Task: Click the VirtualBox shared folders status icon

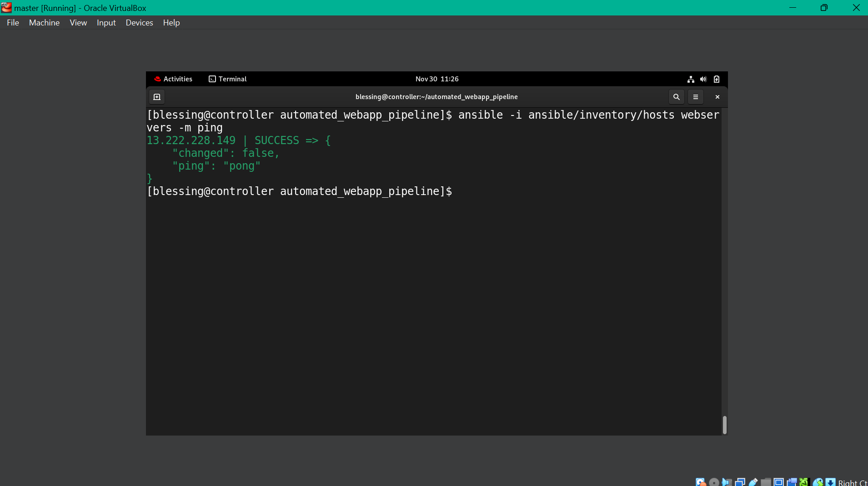Action: 766,482
